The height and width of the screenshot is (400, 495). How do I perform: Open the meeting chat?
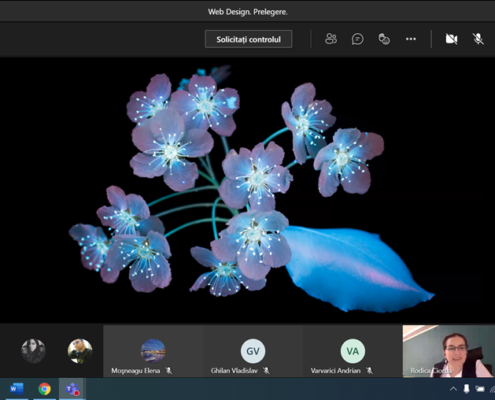coord(357,39)
